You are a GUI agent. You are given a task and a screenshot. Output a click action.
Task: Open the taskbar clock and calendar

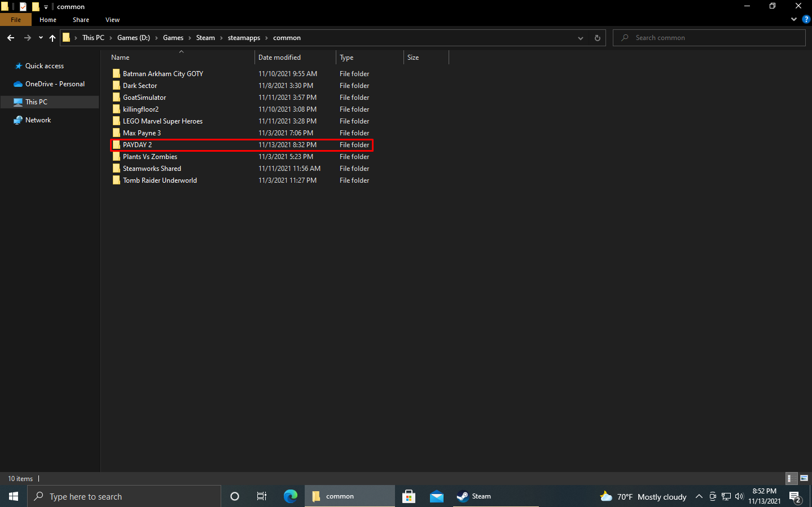point(765,496)
